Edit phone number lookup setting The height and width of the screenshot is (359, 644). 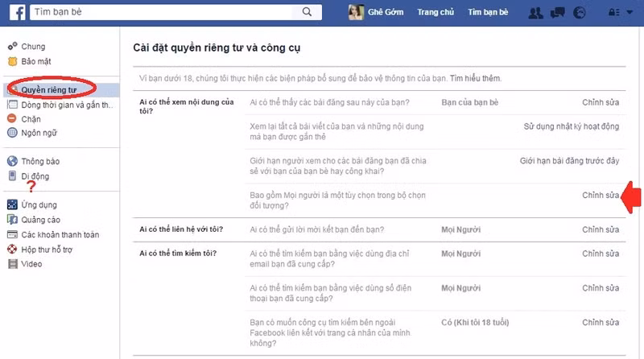(601, 288)
